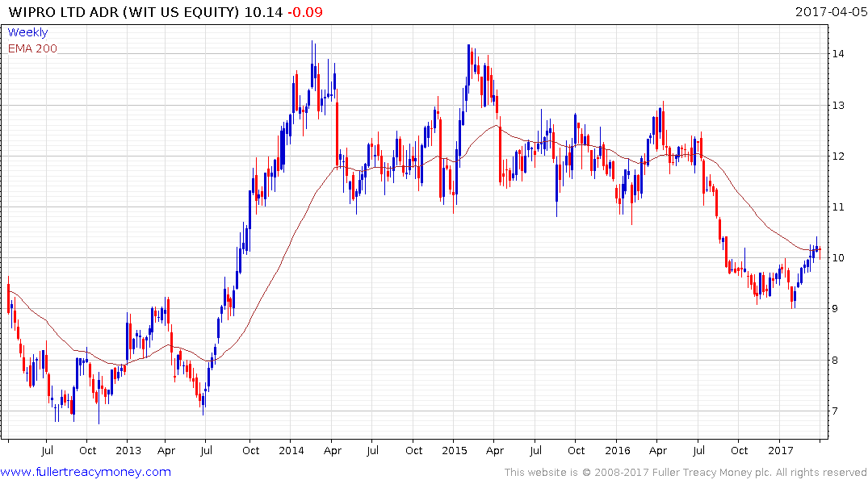Click the price change -0.09
Screen dimensions: 868x484
tap(305, 11)
